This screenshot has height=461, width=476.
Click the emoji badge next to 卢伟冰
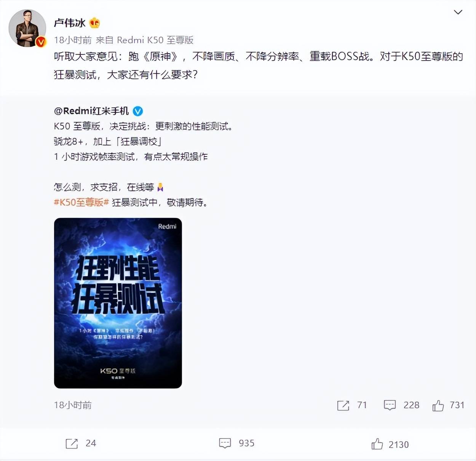tap(94, 23)
